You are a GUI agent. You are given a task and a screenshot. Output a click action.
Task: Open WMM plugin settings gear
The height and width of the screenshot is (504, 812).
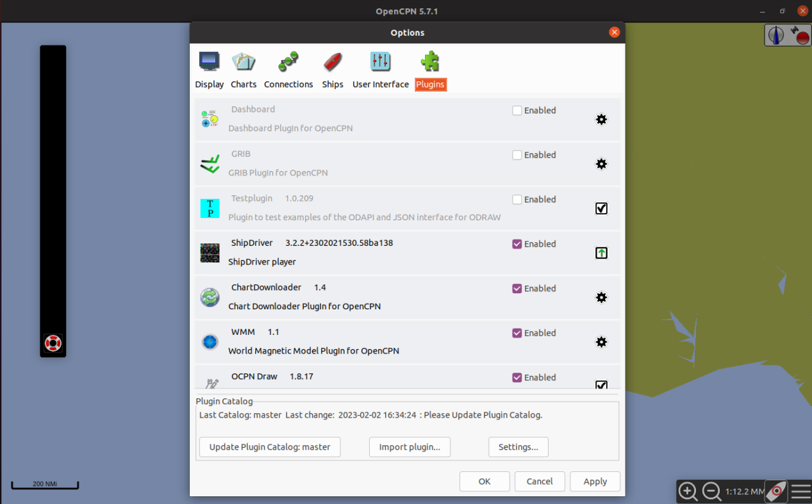[x=601, y=342]
